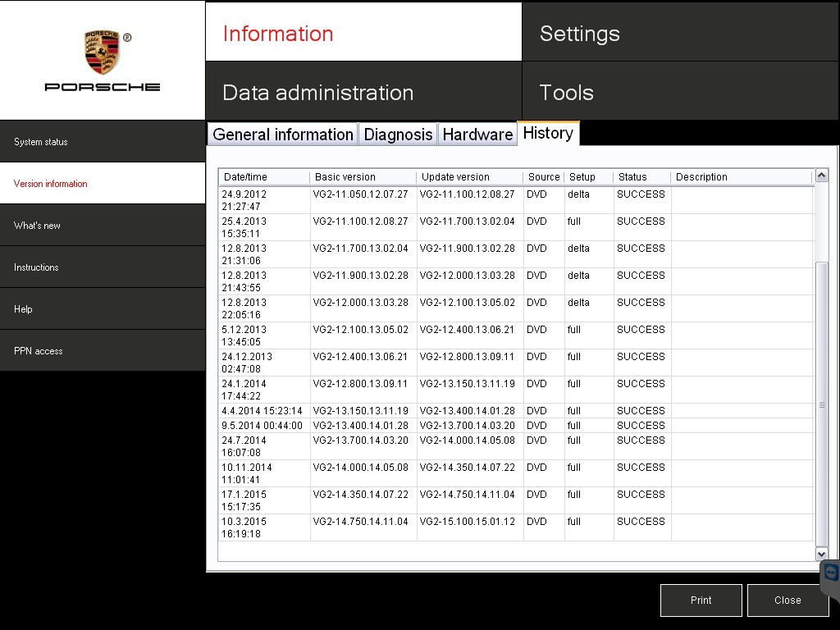The width and height of the screenshot is (840, 630).
Task: Sort by the Date/time column header
Action: coord(264,177)
